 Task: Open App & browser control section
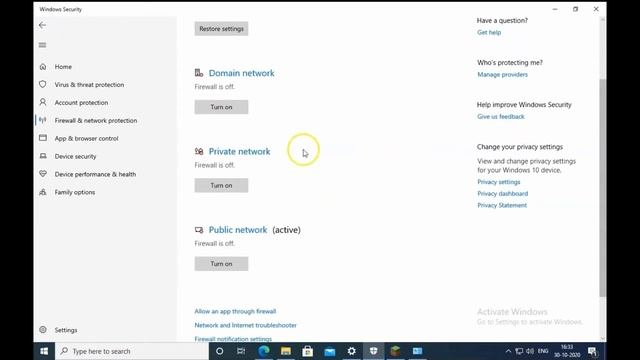[x=87, y=138]
